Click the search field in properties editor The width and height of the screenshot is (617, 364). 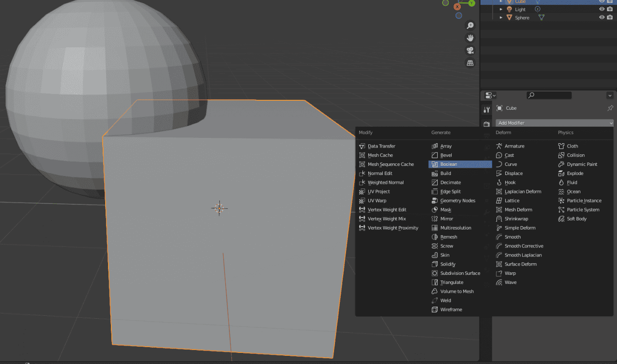549,95
